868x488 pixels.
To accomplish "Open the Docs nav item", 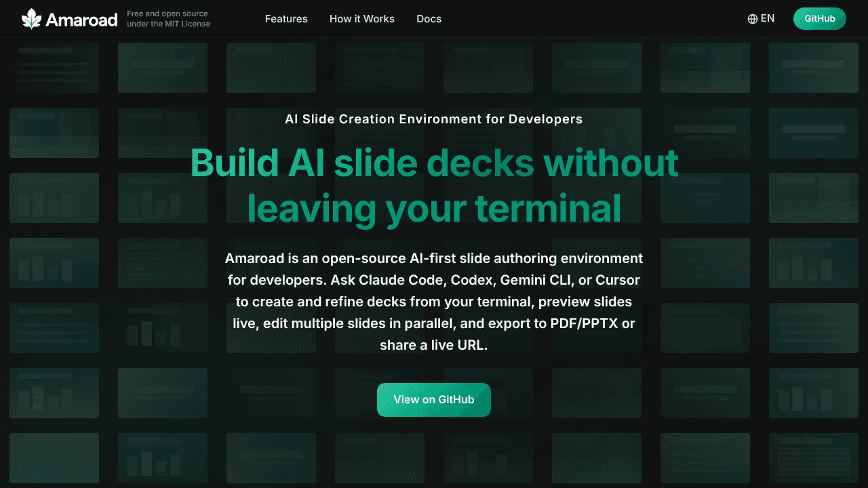I will pyautogui.click(x=429, y=19).
